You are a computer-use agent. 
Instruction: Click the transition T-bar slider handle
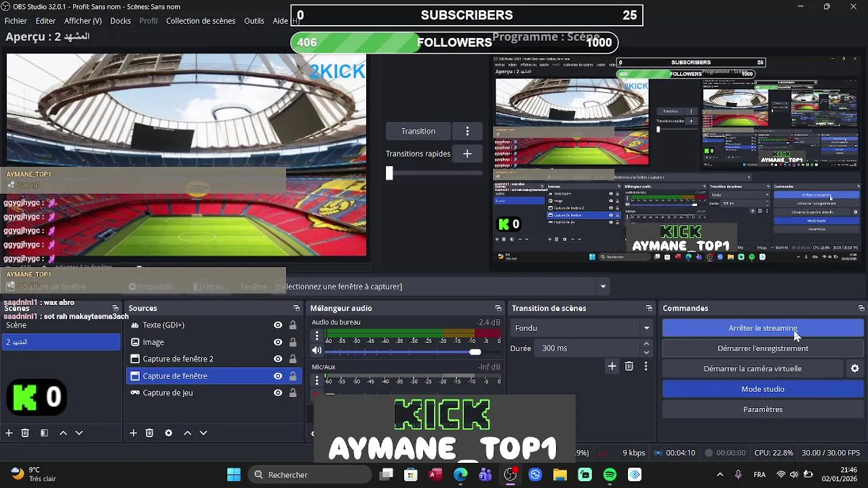coord(389,173)
